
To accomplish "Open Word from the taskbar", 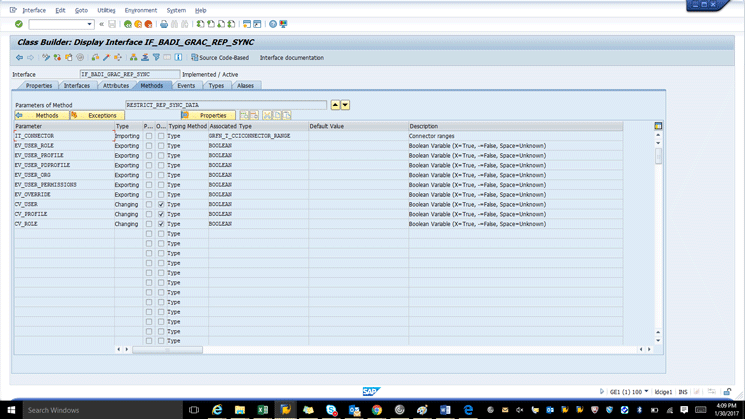I will click(445, 409).
